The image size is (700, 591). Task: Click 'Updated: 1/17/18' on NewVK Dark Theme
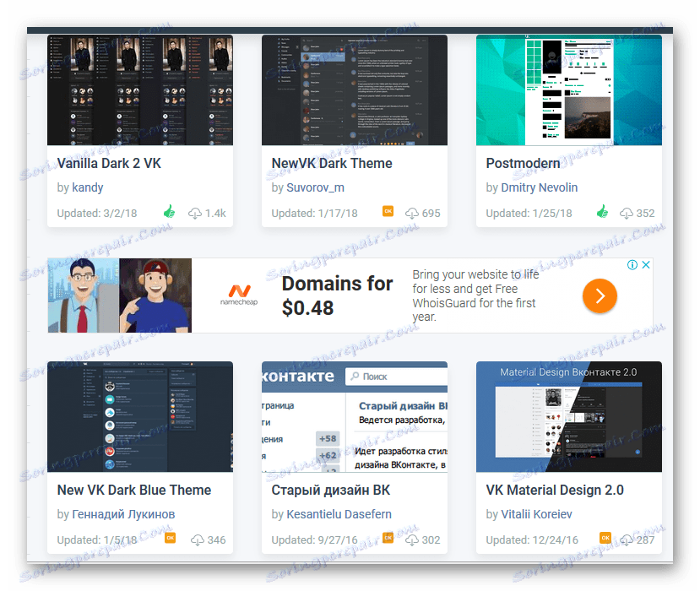coord(314,214)
